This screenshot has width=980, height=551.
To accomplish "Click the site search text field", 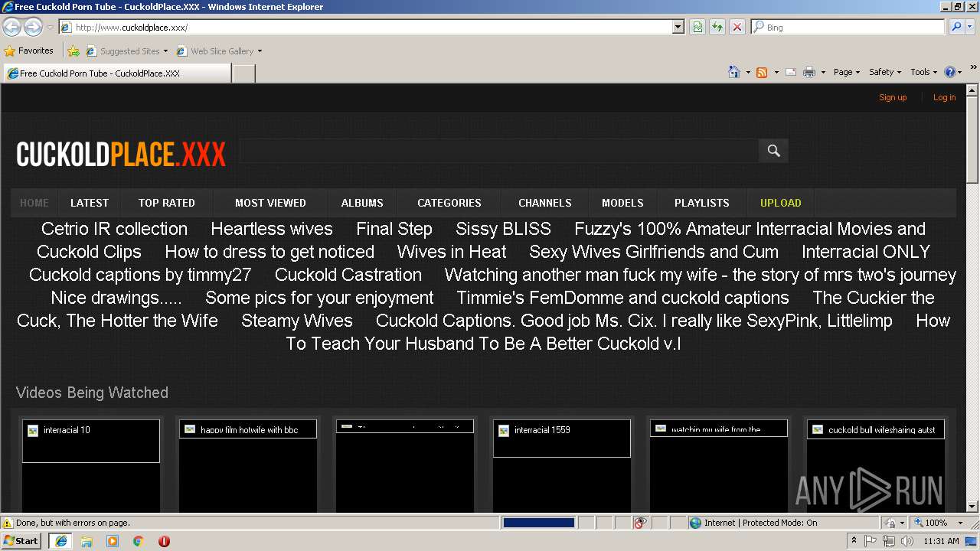I will (x=498, y=151).
